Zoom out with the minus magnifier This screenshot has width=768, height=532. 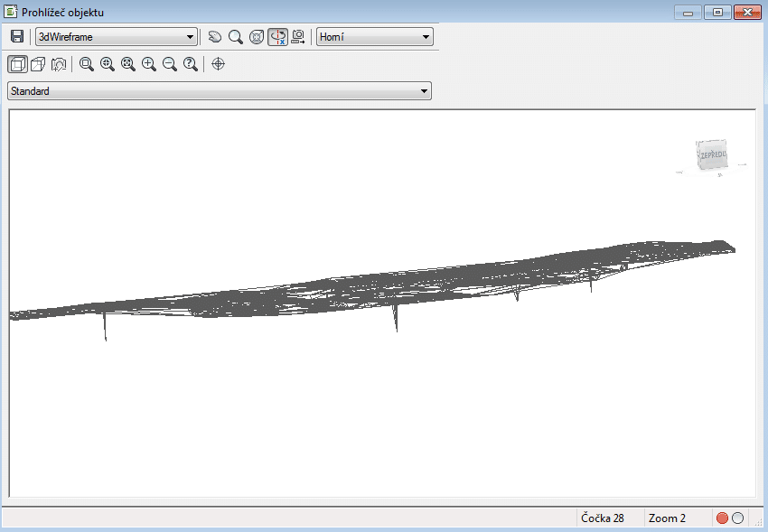(170, 64)
